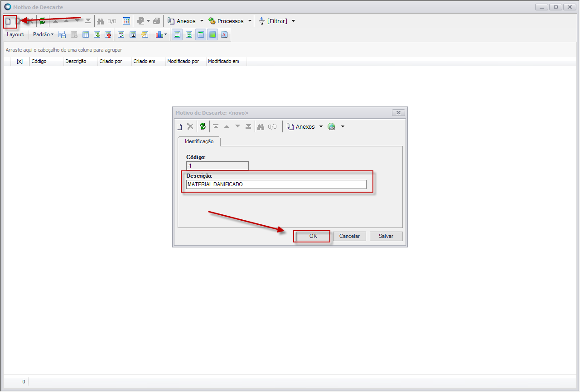
Task: Maximize the Motivo de Descarte main window
Action: pyautogui.click(x=555, y=7)
